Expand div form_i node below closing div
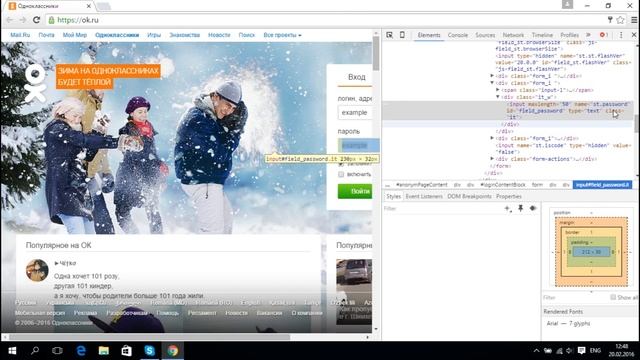The width and height of the screenshot is (640, 360). (x=492, y=138)
